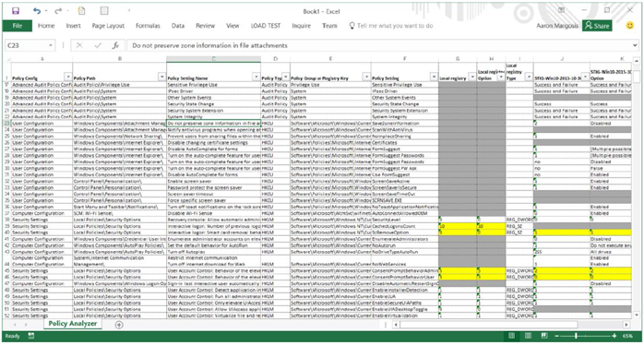This screenshot has width=644, height=345.
Task: Select cell 'Disable Wi-Fi Sense'
Action: pyautogui.click(x=213, y=214)
